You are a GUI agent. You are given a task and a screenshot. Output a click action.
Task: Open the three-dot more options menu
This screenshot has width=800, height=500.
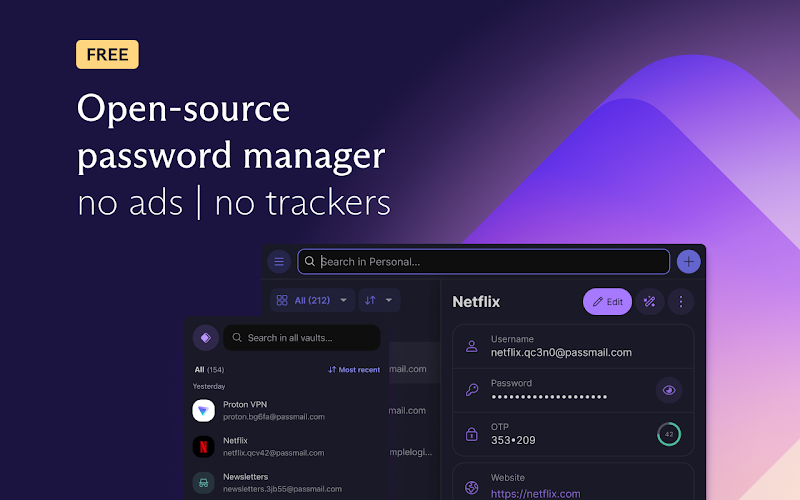(681, 302)
